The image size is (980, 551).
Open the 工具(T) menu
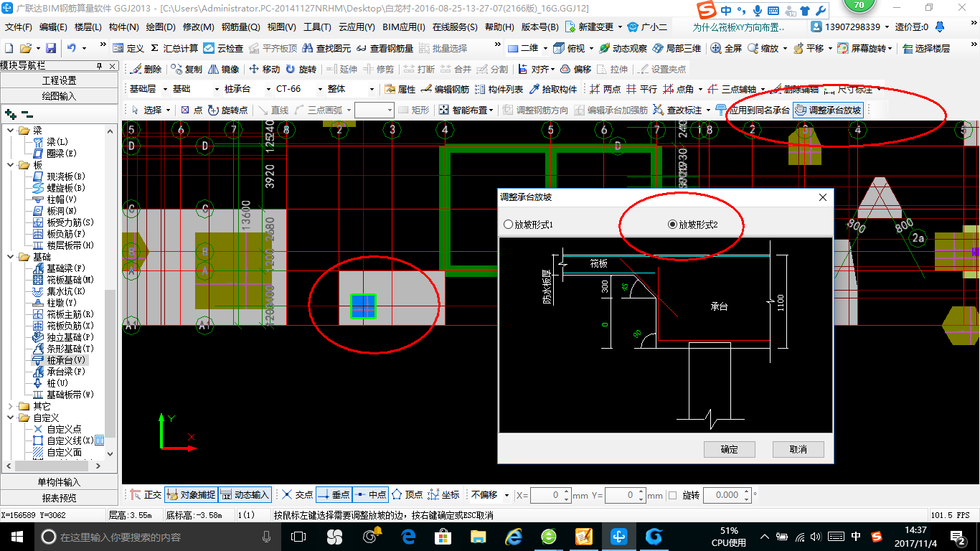click(x=317, y=27)
